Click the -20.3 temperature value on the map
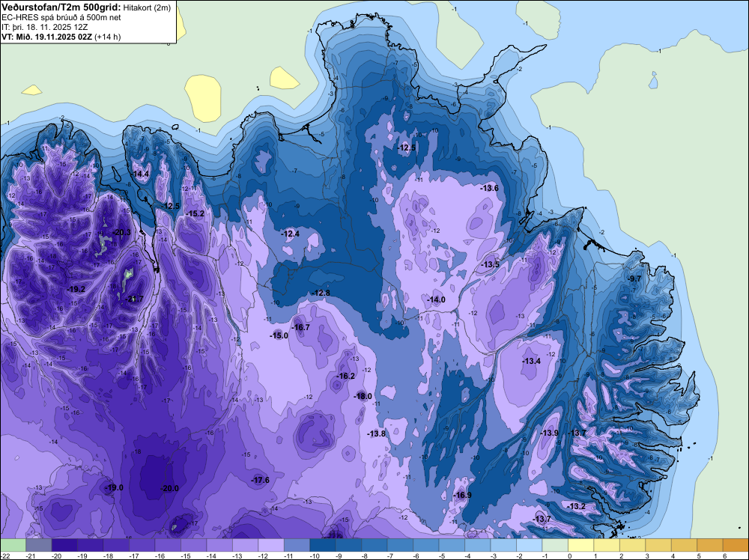The image size is (749, 560). click(122, 233)
